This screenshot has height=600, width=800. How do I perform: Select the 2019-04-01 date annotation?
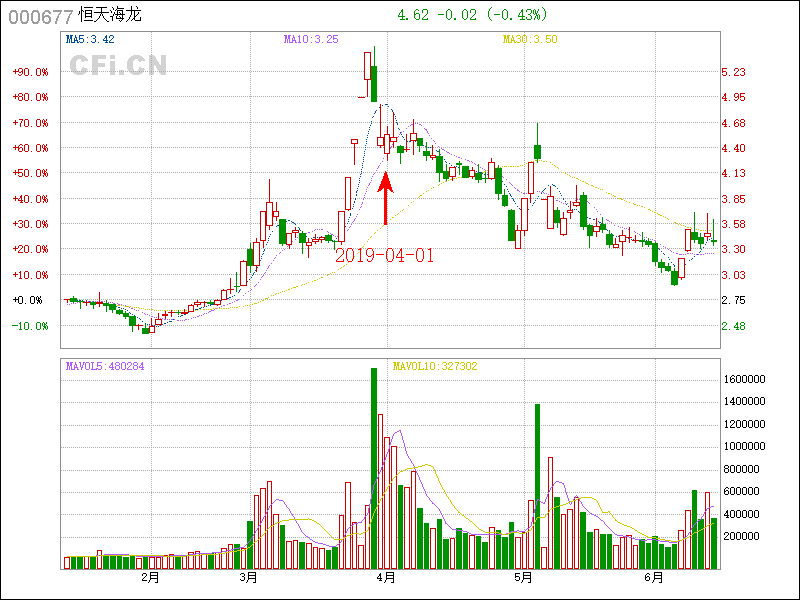385,255
